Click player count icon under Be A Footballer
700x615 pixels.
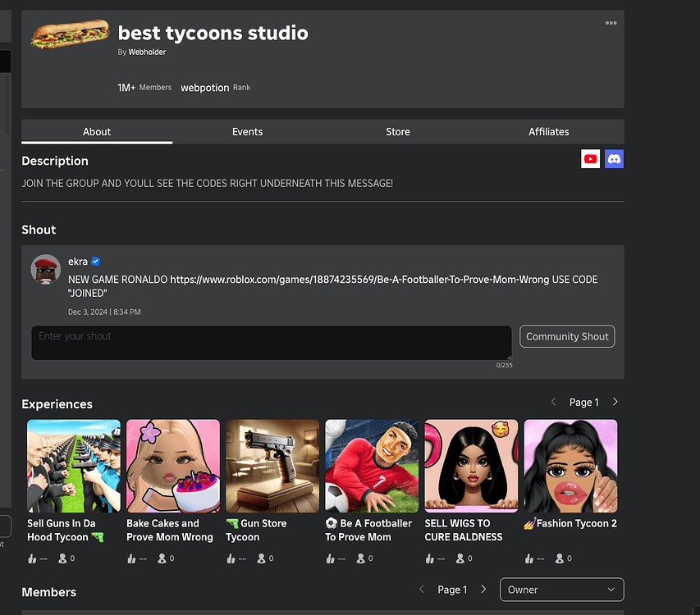[x=360, y=558]
